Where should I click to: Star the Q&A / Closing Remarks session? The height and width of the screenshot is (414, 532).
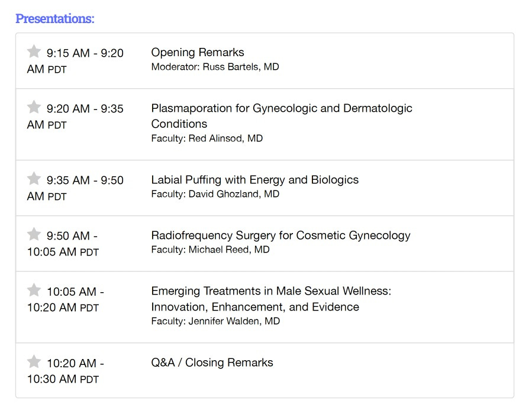34,361
